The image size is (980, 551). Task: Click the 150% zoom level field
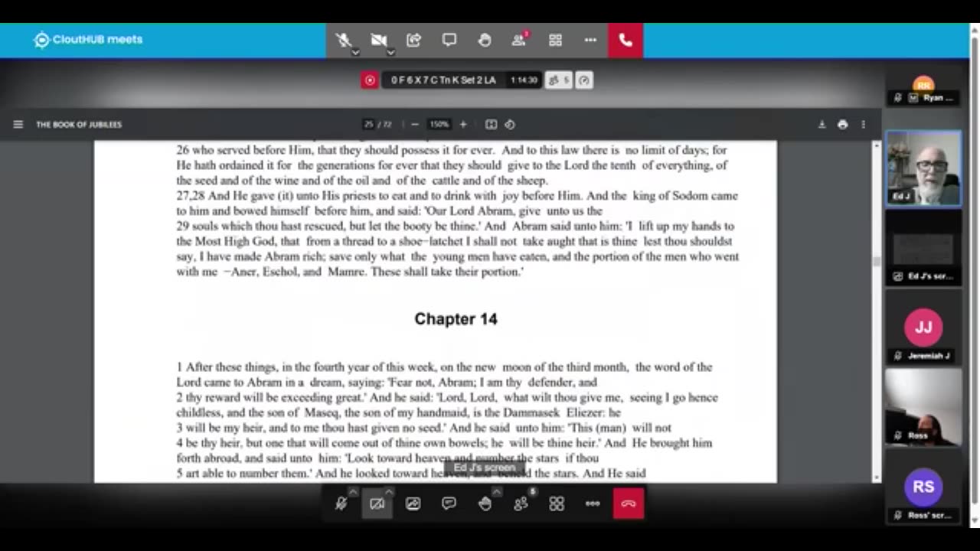(x=439, y=124)
